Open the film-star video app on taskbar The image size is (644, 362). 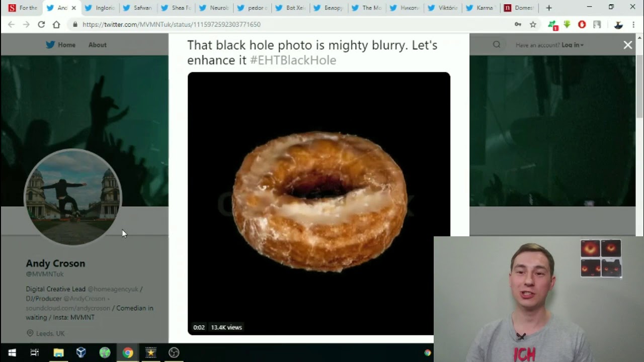pyautogui.click(x=150, y=352)
